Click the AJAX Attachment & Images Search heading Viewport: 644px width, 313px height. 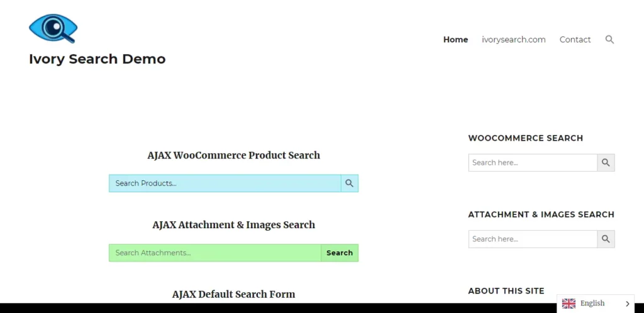pos(233,225)
